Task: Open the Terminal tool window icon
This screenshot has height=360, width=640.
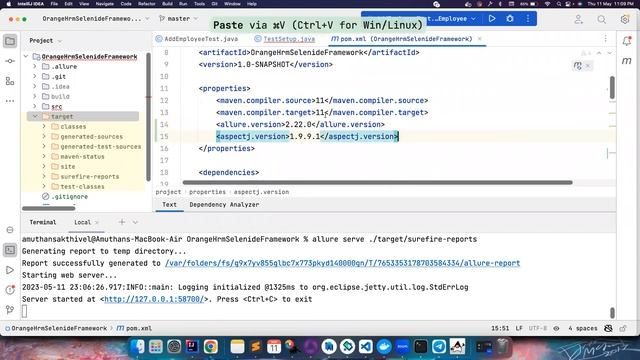Action: [x=10, y=250]
